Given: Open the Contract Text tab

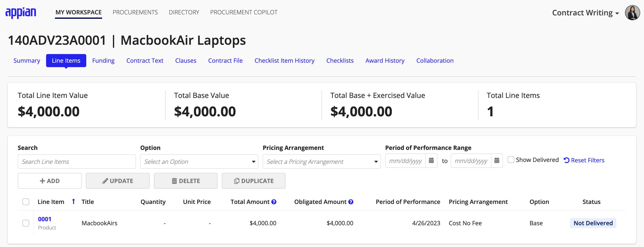Looking at the screenshot, I should [x=145, y=61].
